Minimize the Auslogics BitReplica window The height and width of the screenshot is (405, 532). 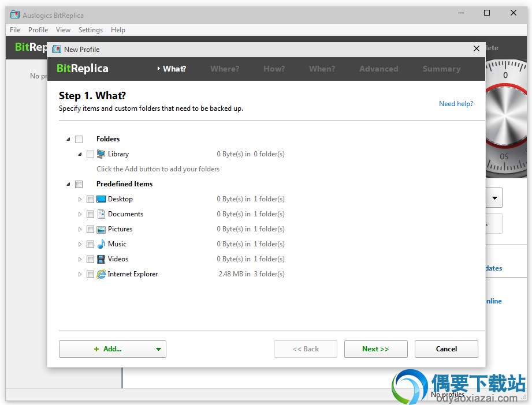click(x=461, y=13)
